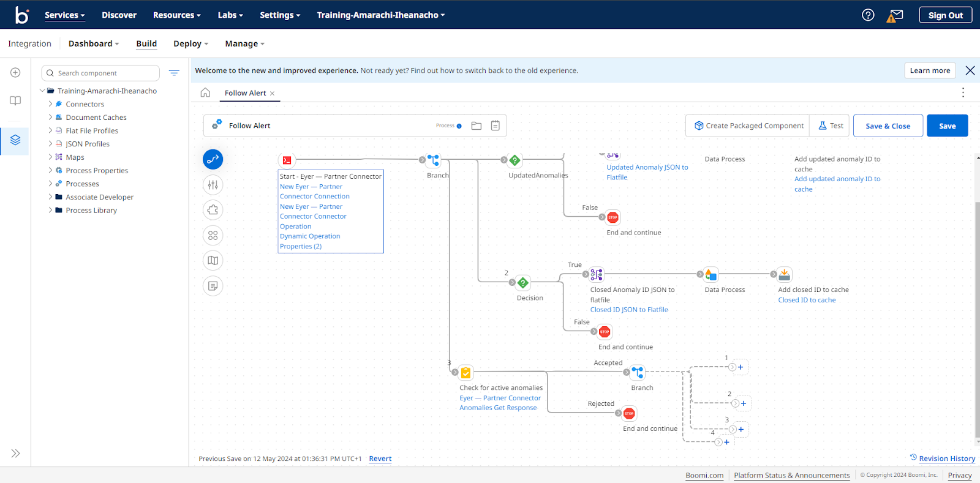Collapse the Training-Amarachi-Iheanacho root folder

(x=42, y=91)
